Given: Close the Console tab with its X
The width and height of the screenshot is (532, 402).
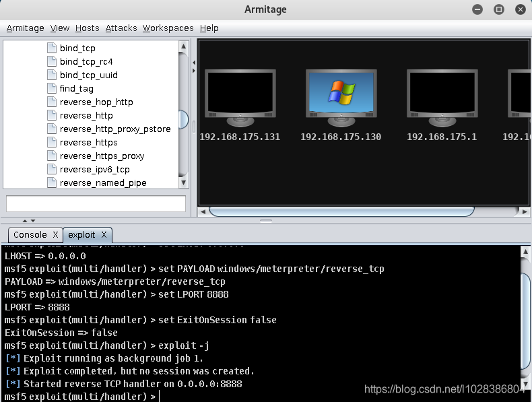Looking at the screenshot, I should [55, 235].
